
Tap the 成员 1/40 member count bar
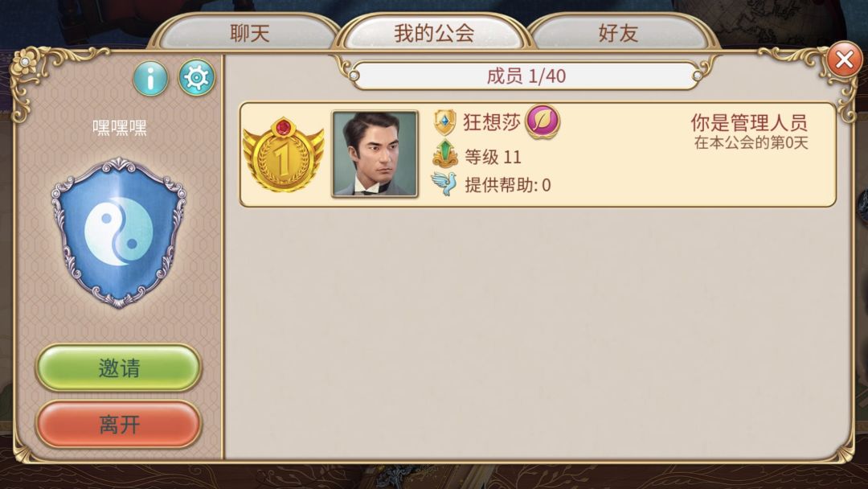[526, 76]
